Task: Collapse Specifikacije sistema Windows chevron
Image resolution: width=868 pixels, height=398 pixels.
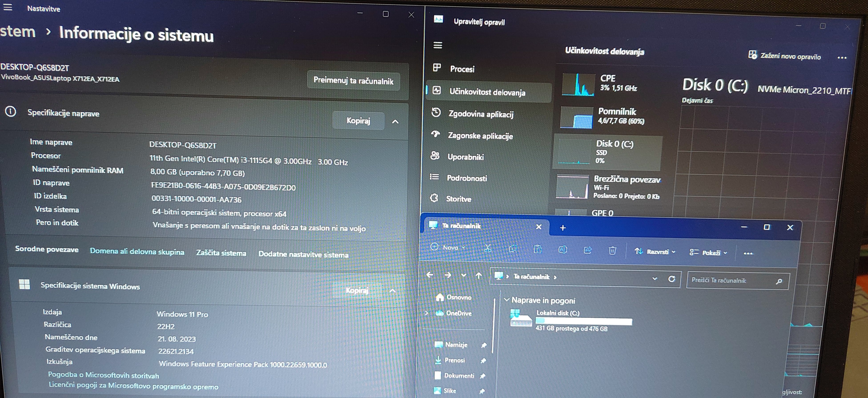Action: click(393, 291)
